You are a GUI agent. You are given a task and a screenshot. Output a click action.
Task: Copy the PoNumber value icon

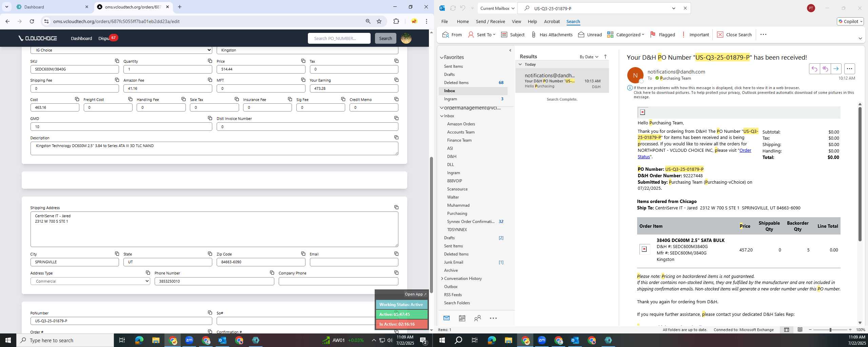[x=210, y=313]
